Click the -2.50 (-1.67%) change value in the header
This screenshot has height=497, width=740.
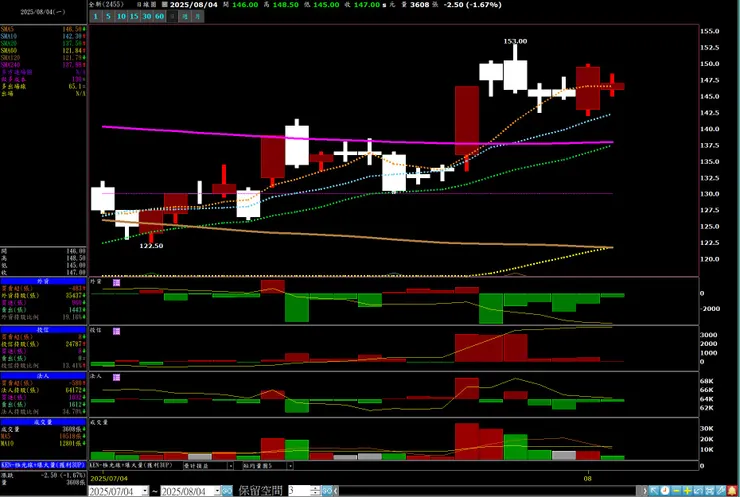(472, 5)
